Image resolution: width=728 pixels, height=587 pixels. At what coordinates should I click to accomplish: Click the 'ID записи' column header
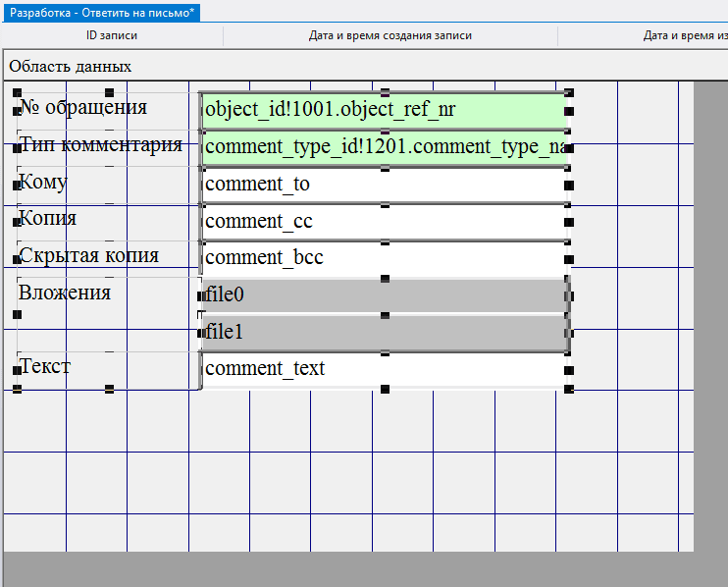pyautogui.click(x=112, y=35)
